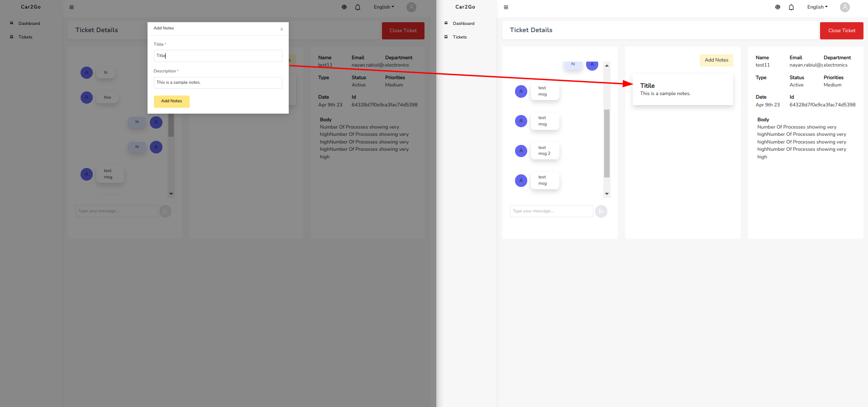Viewport: 868px width, 407px height.
Task: Click red Close Ticket button in right window
Action: pyautogui.click(x=841, y=31)
